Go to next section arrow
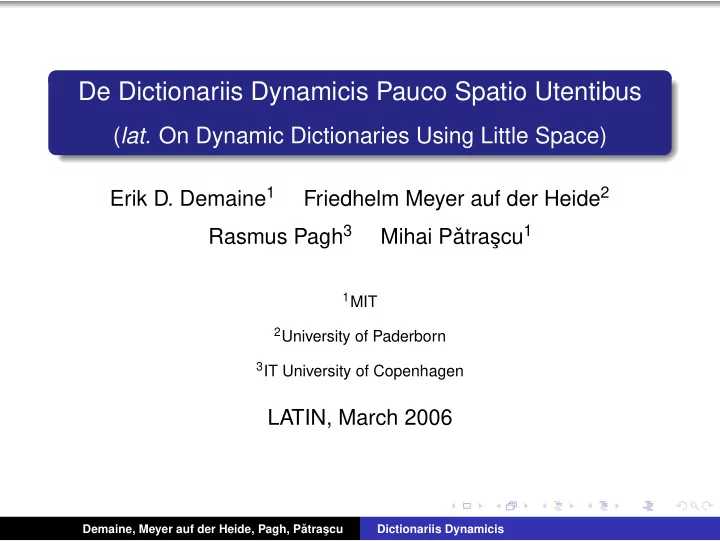720x541 pixels. pos(617,506)
